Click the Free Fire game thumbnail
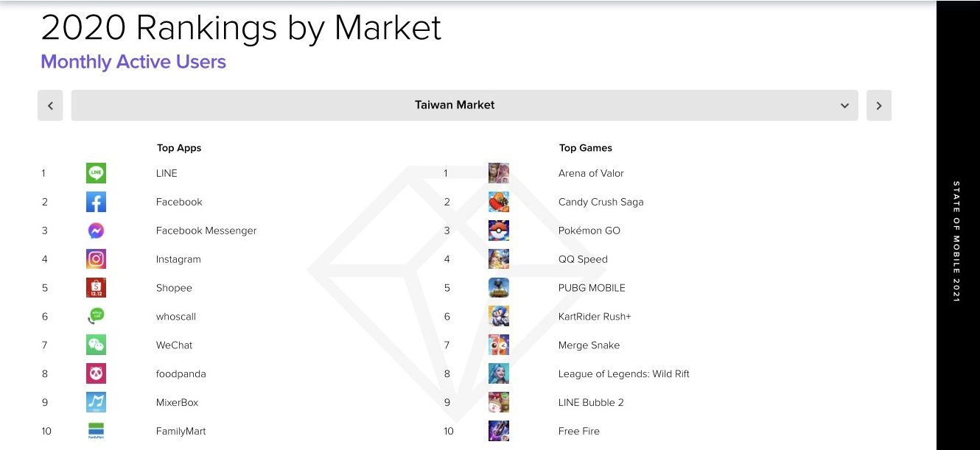The width and height of the screenshot is (980, 450). click(x=499, y=431)
